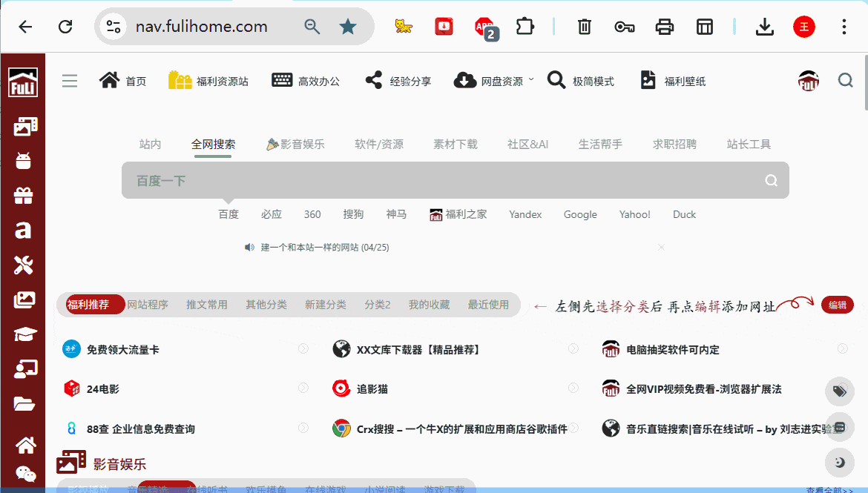Click the tags icon on the right edge
The width and height of the screenshot is (868, 493).
[x=839, y=391]
